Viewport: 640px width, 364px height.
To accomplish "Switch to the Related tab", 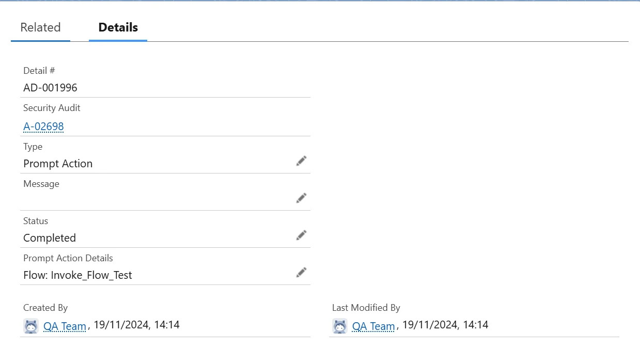I will click(x=40, y=27).
